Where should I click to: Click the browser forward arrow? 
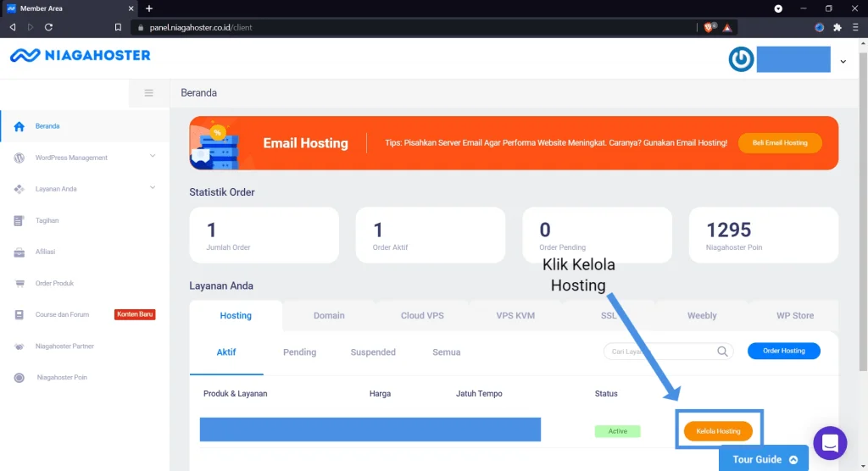31,27
